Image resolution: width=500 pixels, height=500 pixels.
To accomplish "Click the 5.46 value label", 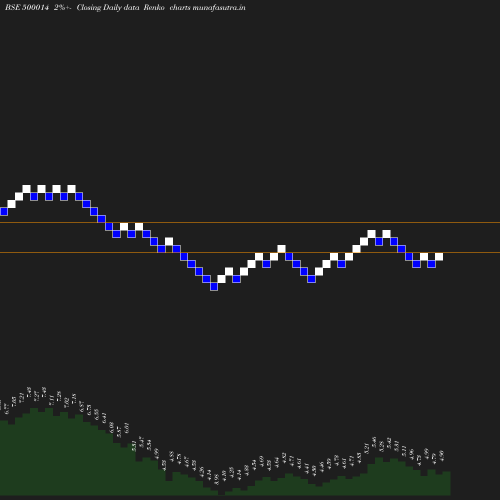I will pyautogui.click(x=374, y=443).
